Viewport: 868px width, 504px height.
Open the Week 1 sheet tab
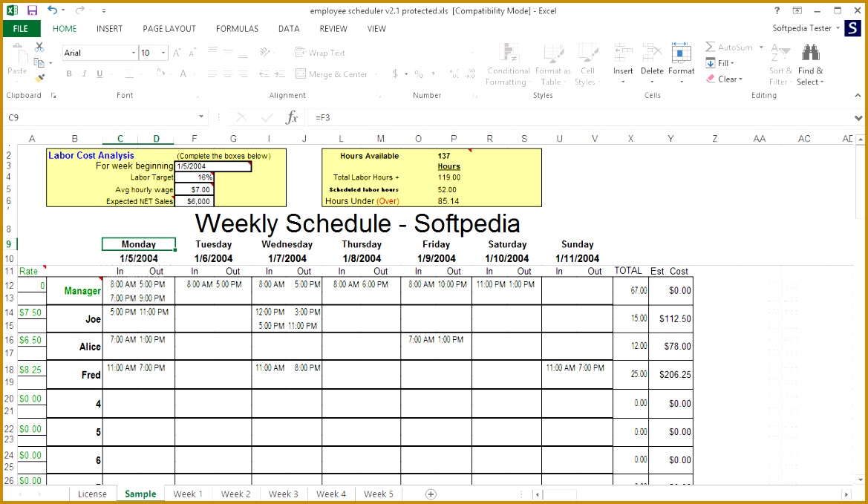(188, 494)
